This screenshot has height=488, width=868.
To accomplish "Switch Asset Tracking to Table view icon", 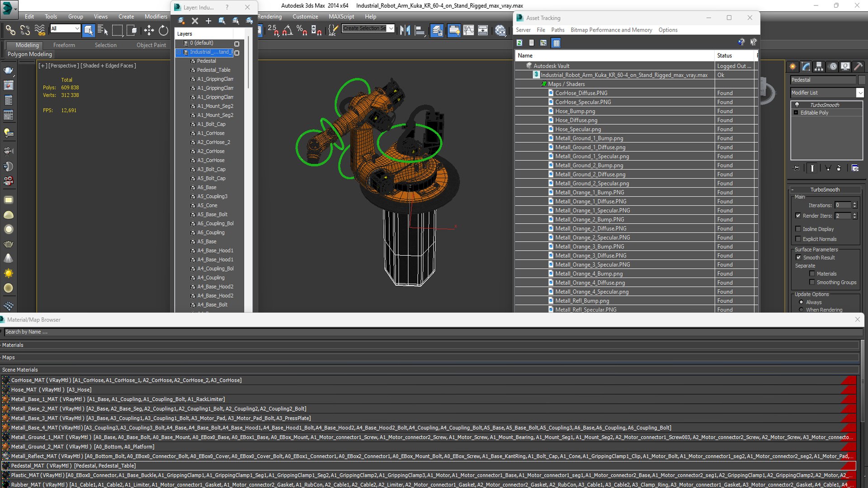I will coord(556,43).
